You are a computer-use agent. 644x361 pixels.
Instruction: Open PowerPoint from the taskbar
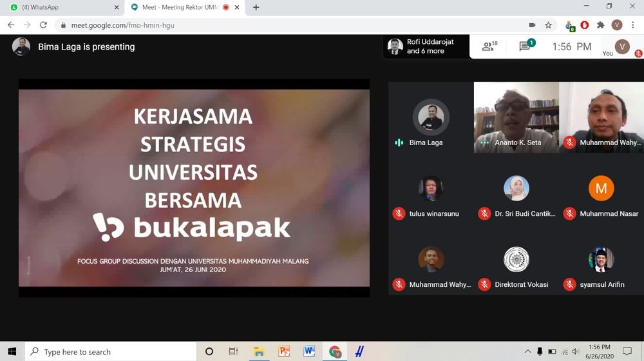click(x=284, y=351)
